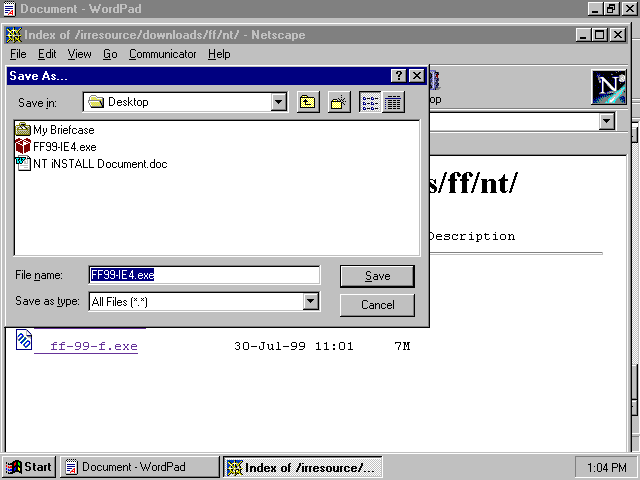Open the Windows Start menu
The image size is (640, 480).
click(x=29, y=467)
